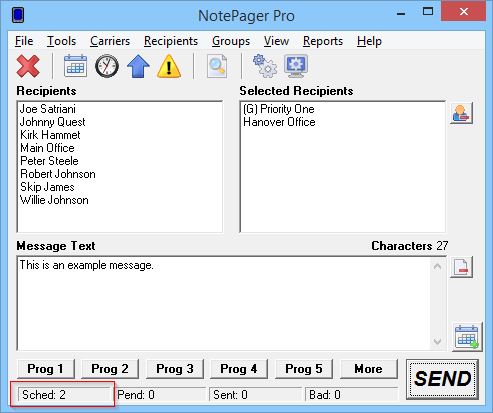493x413 pixels.
Task: Click the red X delete icon in the toolbar
Action: 28,66
